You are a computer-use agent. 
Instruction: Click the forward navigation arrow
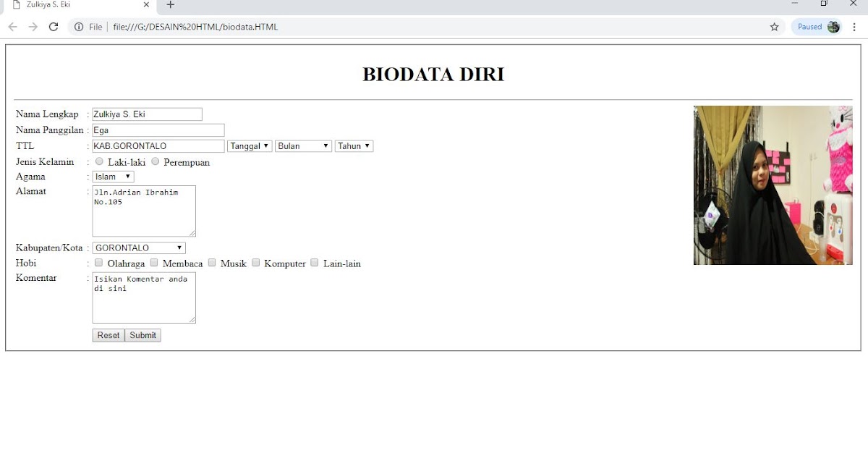33,27
